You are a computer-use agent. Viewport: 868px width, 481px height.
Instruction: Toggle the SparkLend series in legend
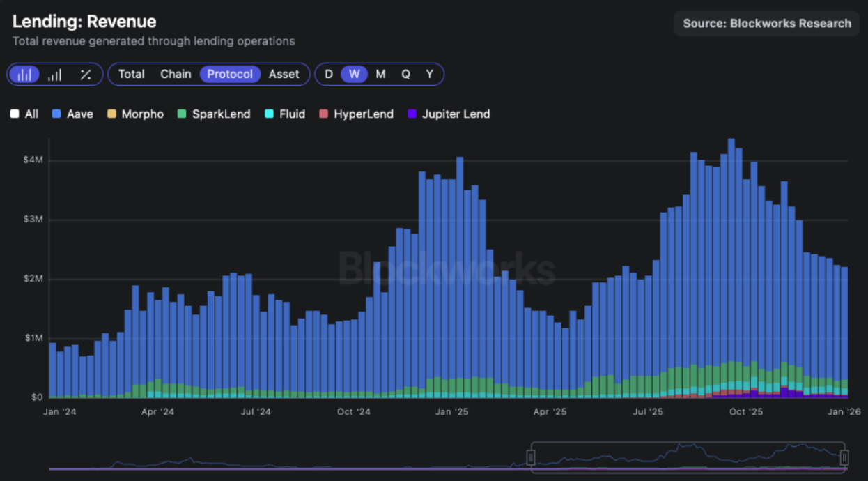coord(214,114)
